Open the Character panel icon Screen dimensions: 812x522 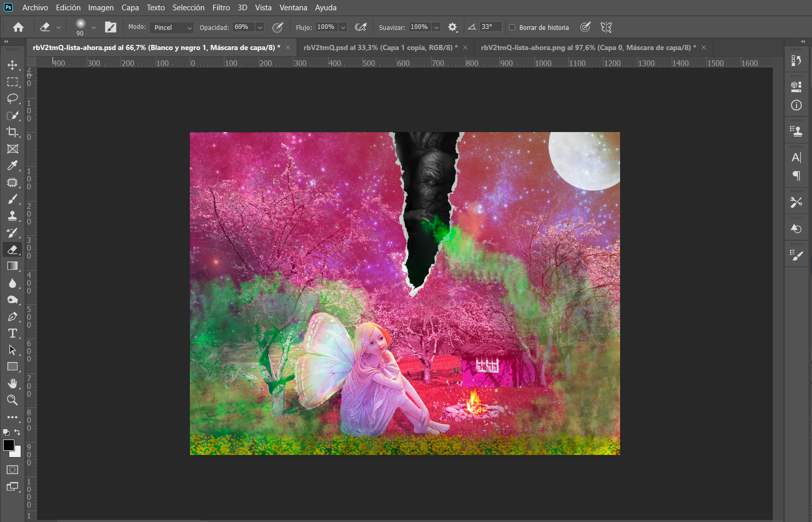coord(796,158)
